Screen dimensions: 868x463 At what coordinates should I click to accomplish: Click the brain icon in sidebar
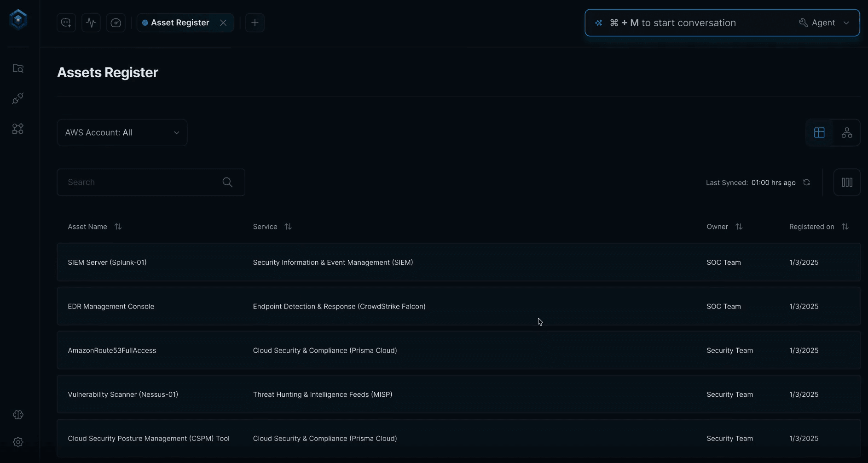pyautogui.click(x=18, y=415)
